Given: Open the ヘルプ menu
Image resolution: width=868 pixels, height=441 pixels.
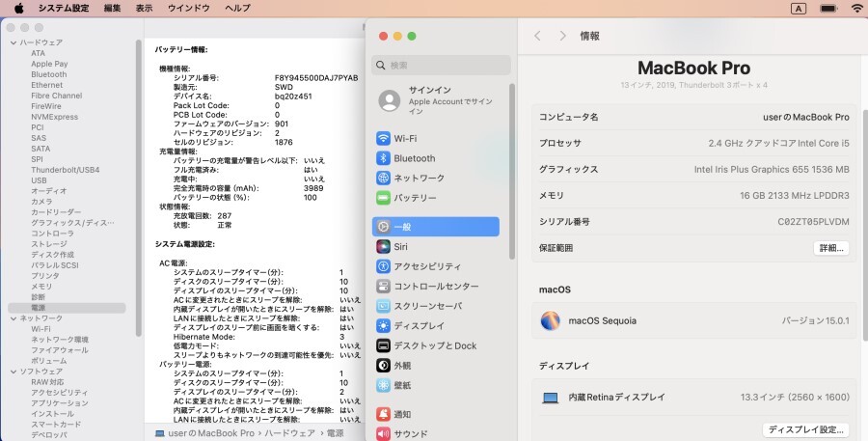Looking at the screenshot, I should (x=237, y=8).
